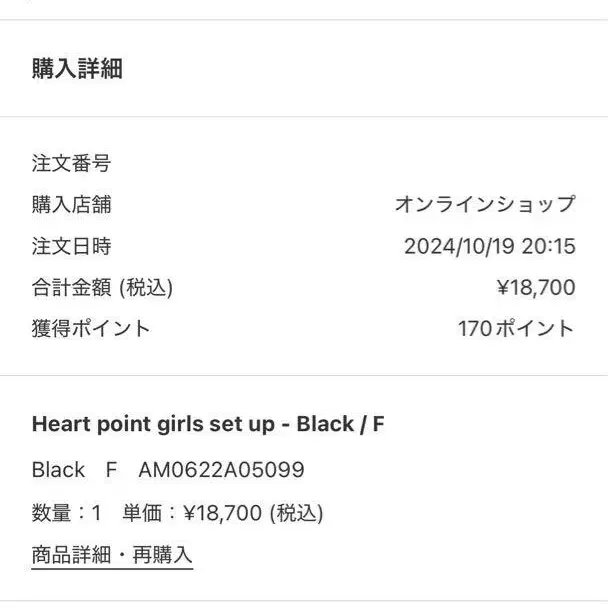The width and height of the screenshot is (608, 608).
Task: Select the 注文番号 label
Action: [71, 163]
